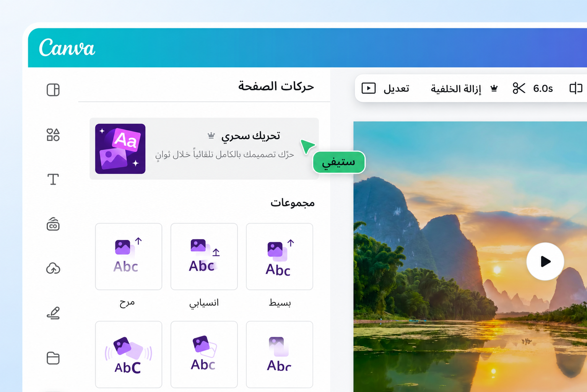Open the Brand kit sidebar icon

pyautogui.click(x=53, y=224)
